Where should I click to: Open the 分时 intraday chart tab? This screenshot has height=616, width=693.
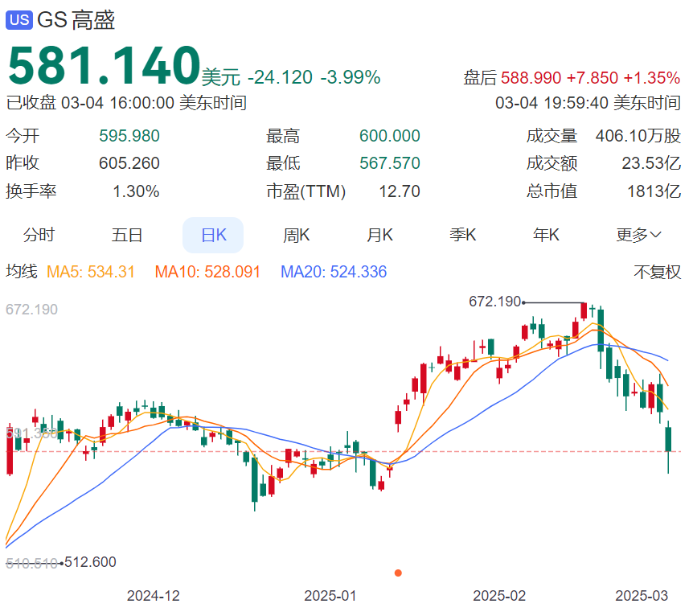tap(39, 235)
